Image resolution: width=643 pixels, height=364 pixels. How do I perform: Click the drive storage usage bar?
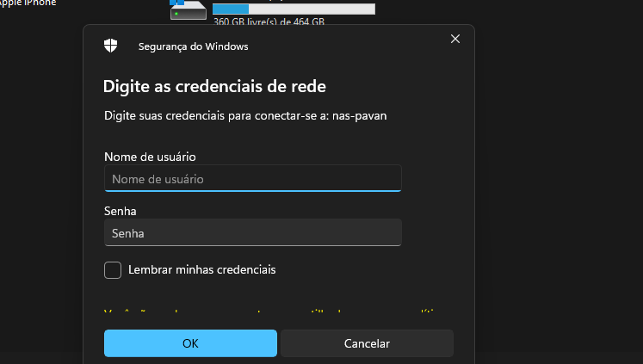point(294,9)
